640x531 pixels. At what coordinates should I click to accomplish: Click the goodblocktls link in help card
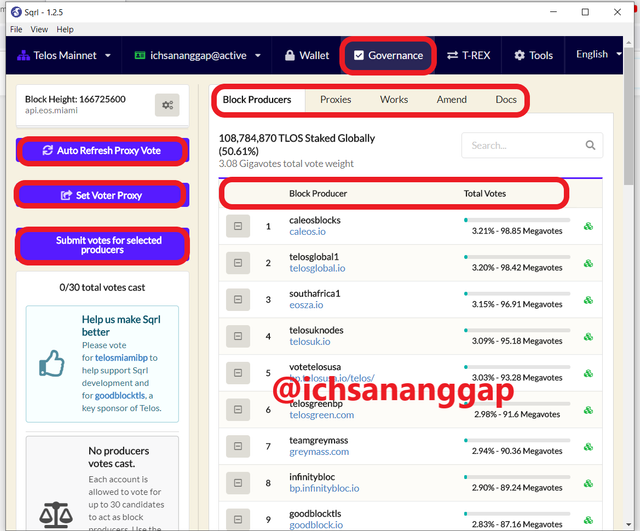120,396
